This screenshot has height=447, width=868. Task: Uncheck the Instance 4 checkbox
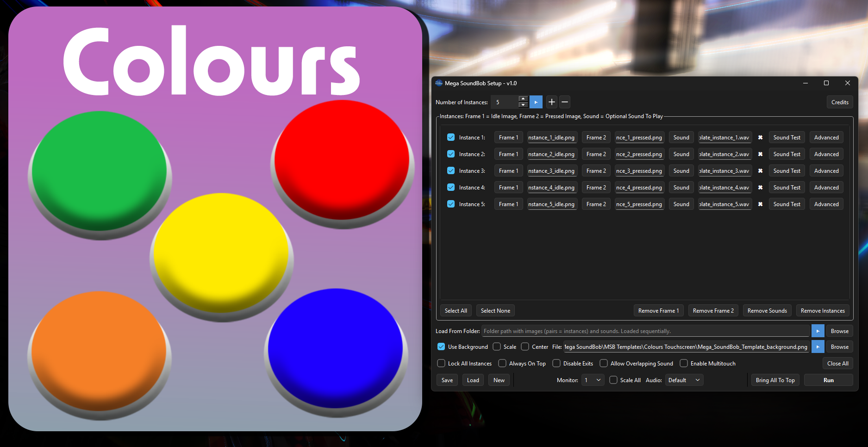click(x=451, y=188)
